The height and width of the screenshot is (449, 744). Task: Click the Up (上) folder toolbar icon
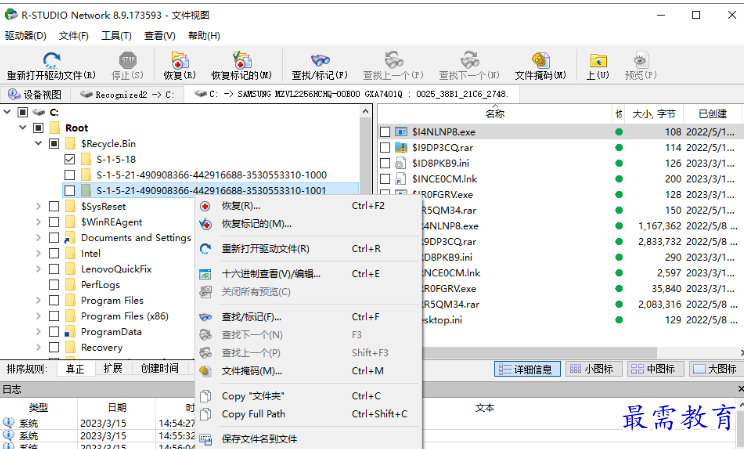(598, 60)
